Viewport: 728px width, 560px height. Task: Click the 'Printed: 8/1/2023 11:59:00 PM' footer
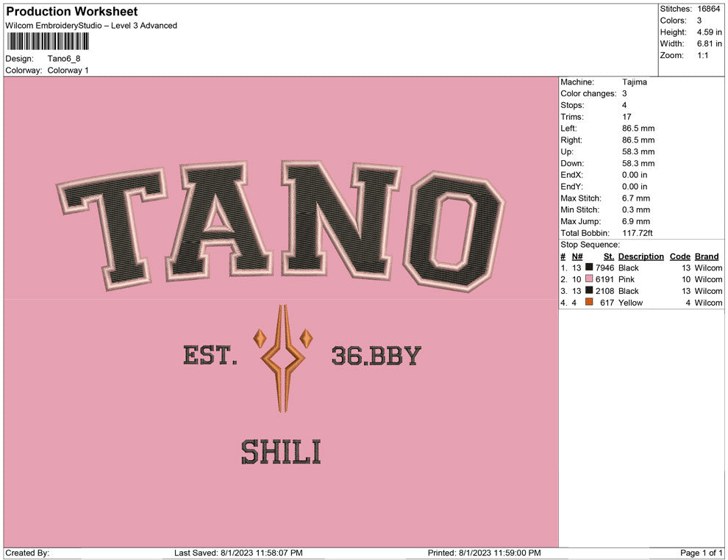(x=485, y=553)
